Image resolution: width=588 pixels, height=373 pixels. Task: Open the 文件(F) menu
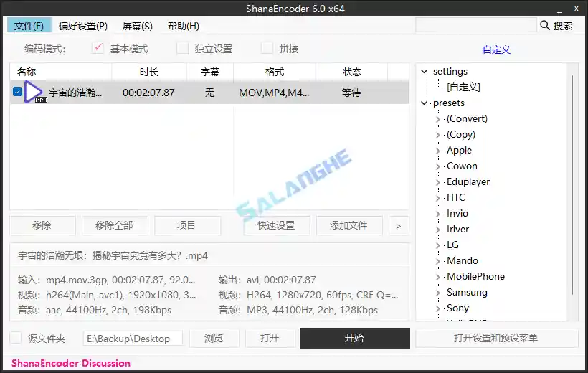tap(29, 26)
